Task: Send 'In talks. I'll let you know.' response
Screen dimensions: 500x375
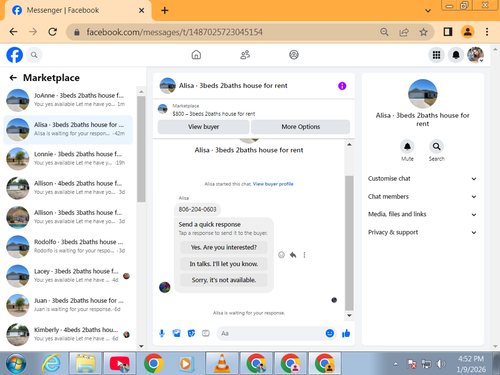Action: click(224, 264)
